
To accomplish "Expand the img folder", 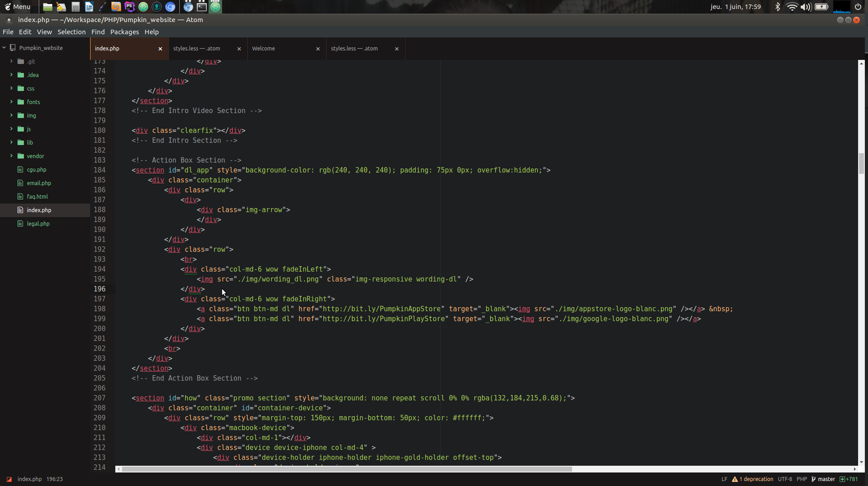I will coord(11,115).
